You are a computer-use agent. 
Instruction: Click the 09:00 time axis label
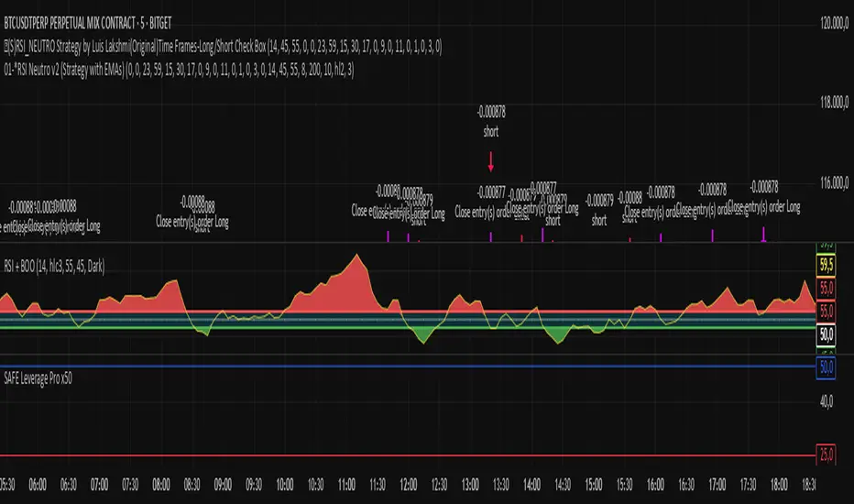[223, 484]
